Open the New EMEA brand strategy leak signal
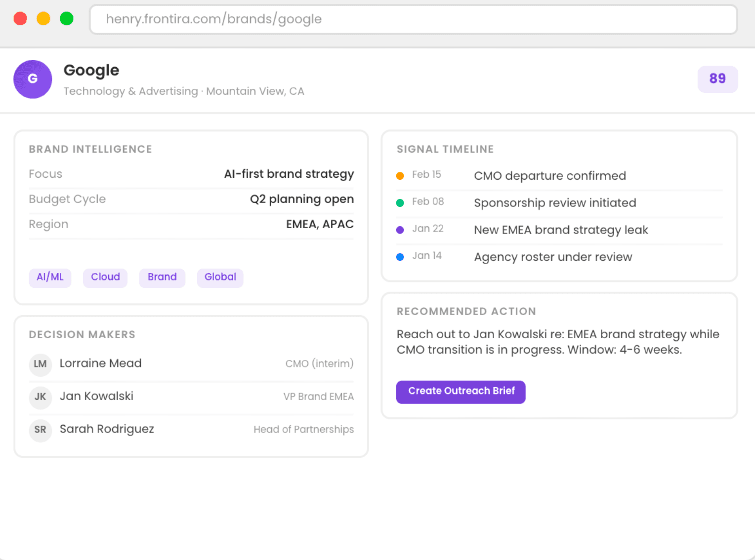 click(560, 230)
